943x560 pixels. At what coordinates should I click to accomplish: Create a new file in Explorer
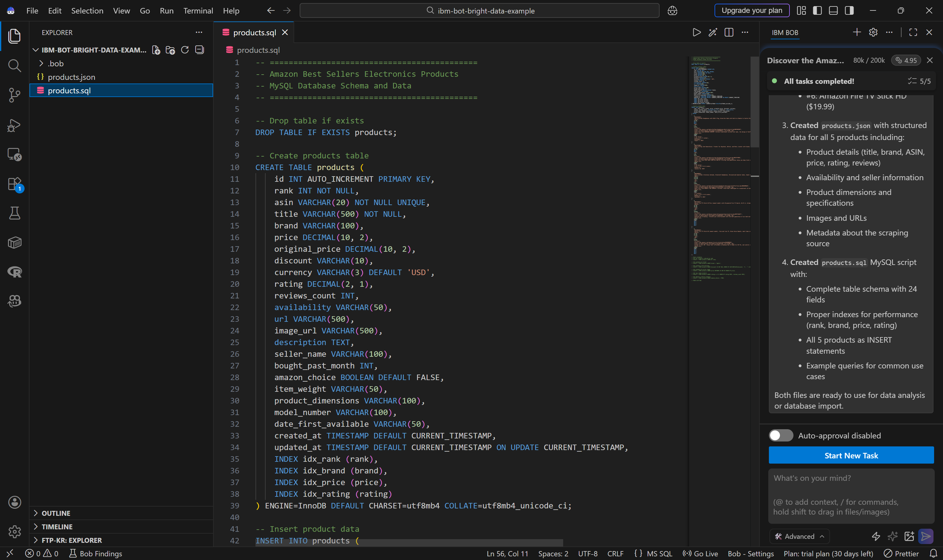(x=156, y=50)
